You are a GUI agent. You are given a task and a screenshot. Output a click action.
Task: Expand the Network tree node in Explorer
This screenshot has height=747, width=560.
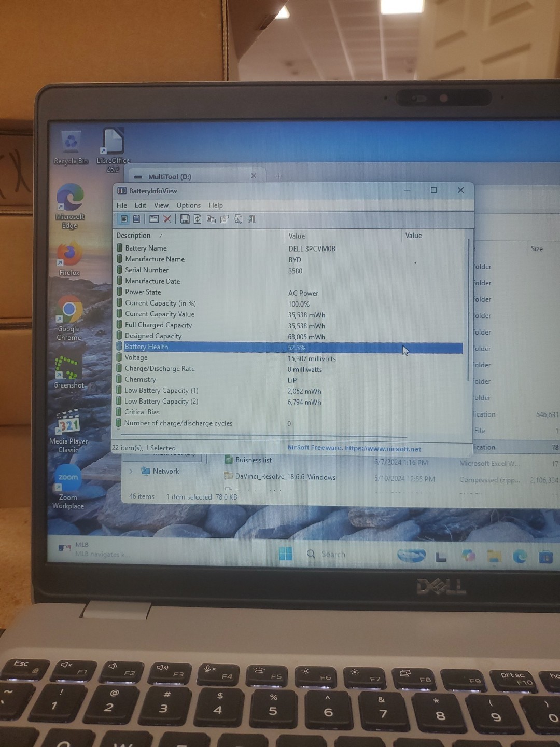(131, 471)
